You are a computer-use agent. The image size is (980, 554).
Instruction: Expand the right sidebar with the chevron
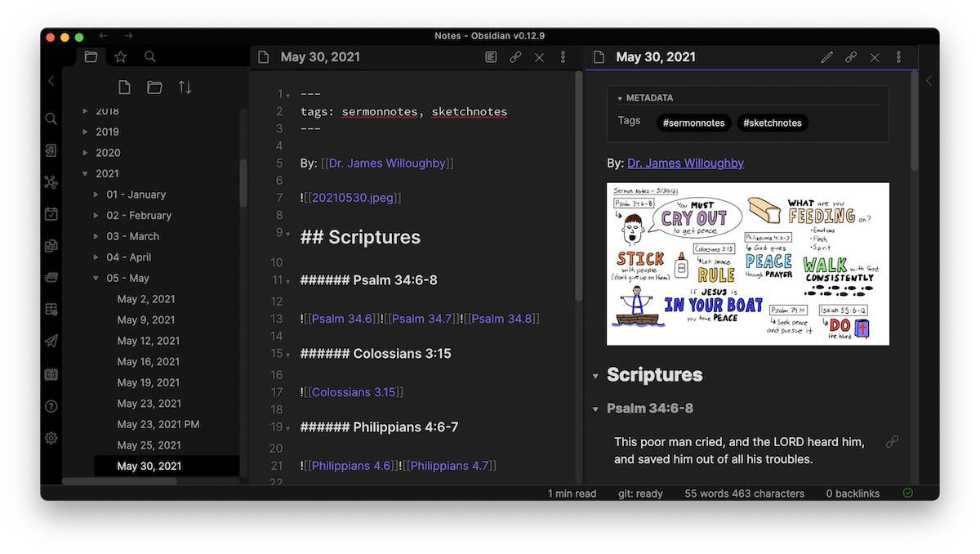929,81
